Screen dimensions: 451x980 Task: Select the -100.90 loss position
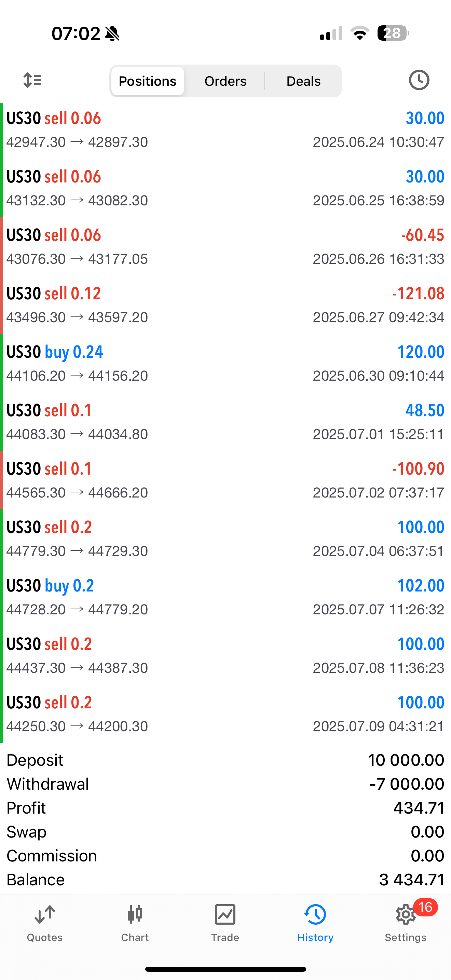(x=225, y=480)
